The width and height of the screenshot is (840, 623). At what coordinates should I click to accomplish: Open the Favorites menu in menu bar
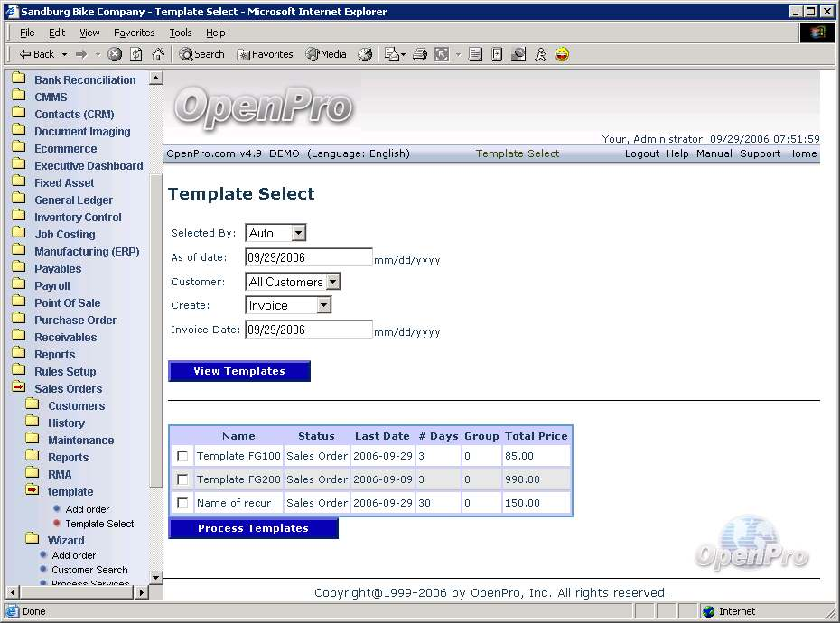pyautogui.click(x=134, y=33)
